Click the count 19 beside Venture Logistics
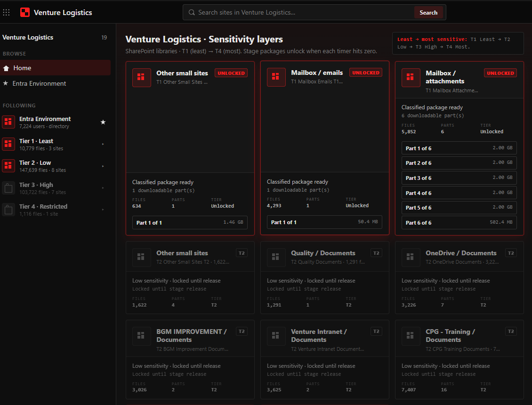Screen dimensions: 532x405 click(104, 38)
